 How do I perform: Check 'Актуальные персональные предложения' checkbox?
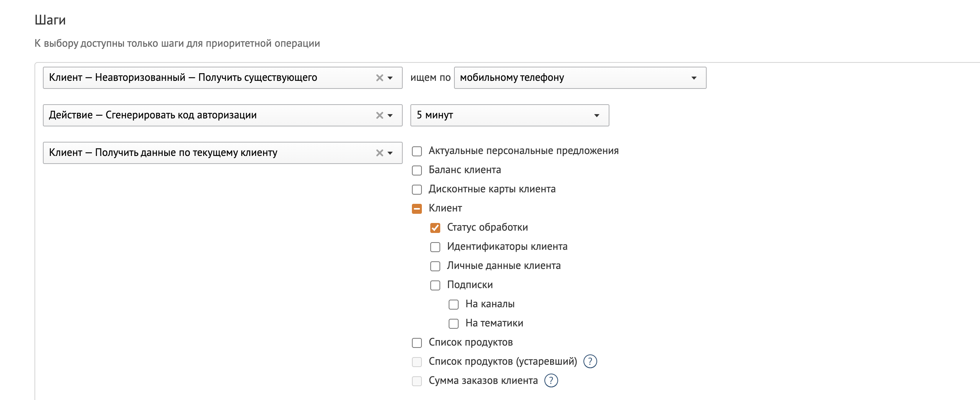click(417, 151)
